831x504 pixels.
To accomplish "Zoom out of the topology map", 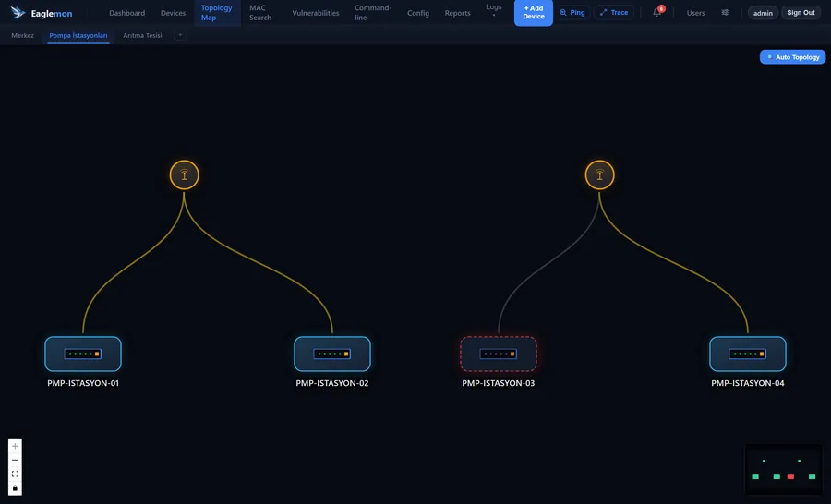I will (15, 460).
